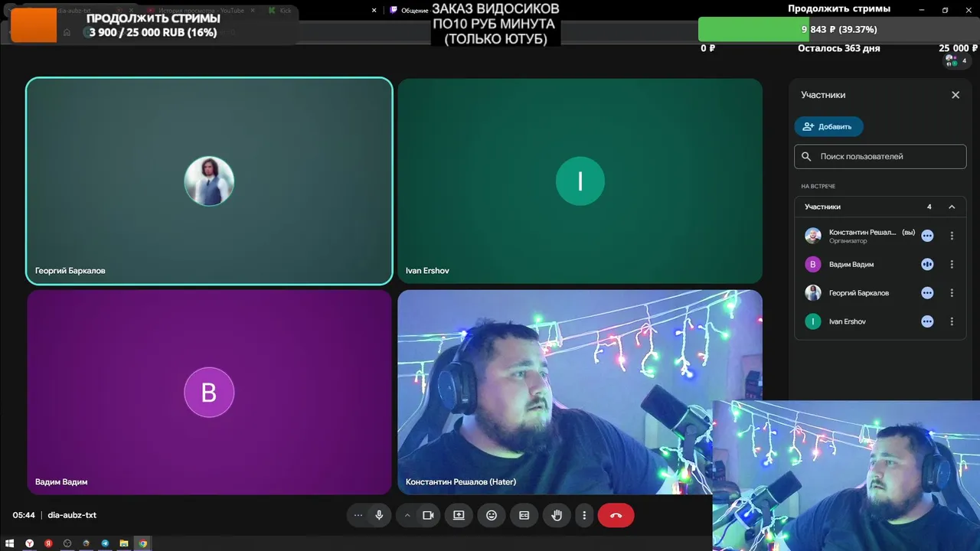This screenshot has height=551, width=980.
Task: Close the Участники side panel
Action: coord(955,95)
